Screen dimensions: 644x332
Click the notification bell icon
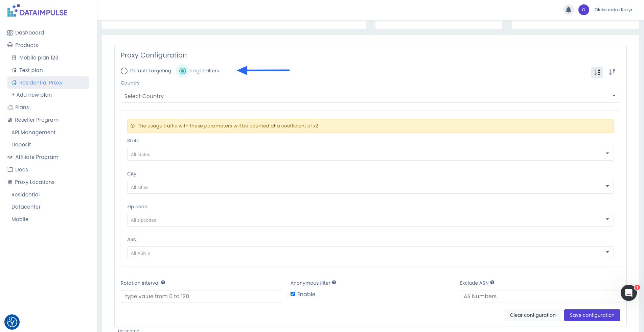click(x=569, y=10)
